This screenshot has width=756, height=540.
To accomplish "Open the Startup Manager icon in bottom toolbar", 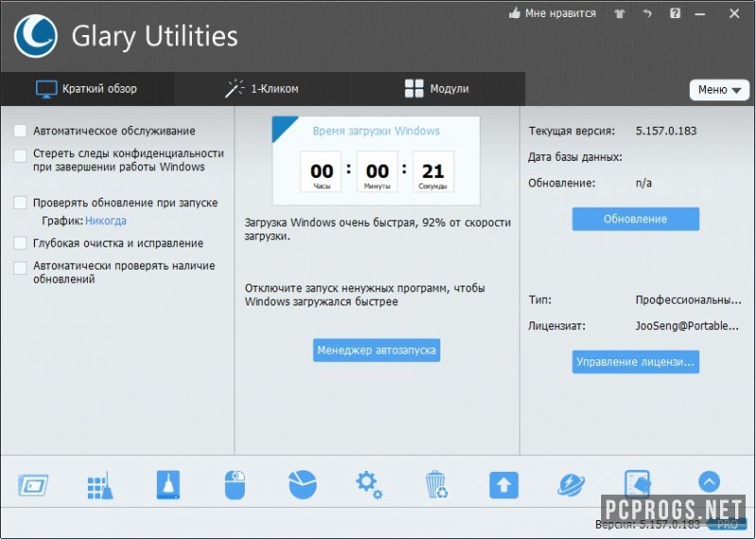I will 33,484.
